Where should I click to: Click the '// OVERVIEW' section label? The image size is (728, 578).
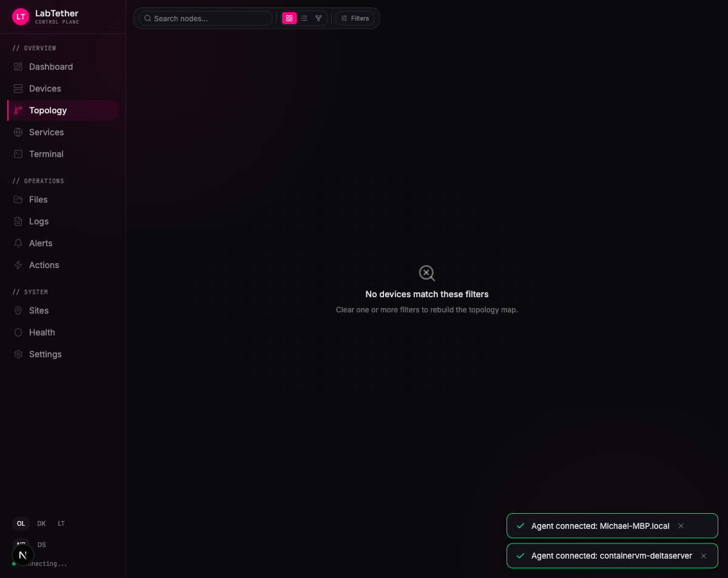pyautogui.click(x=35, y=48)
